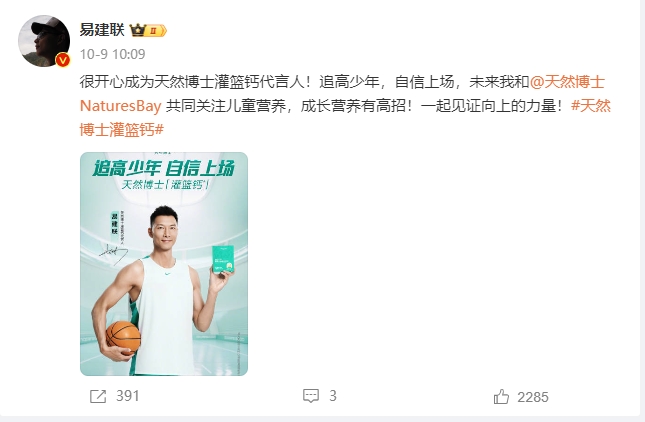
Task: Tap the repost share arrow icon
Action: [98, 396]
